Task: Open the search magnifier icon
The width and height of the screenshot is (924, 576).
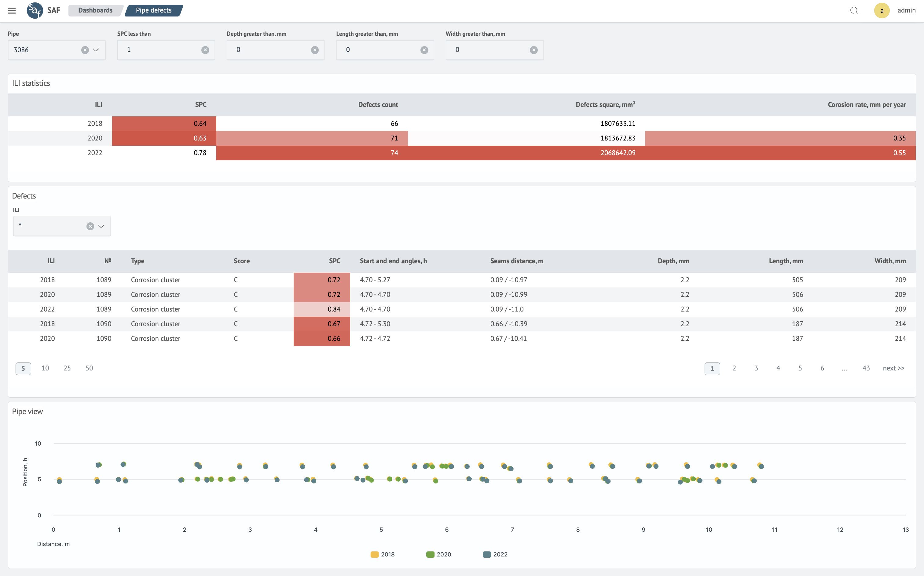Action: point(854,10)
